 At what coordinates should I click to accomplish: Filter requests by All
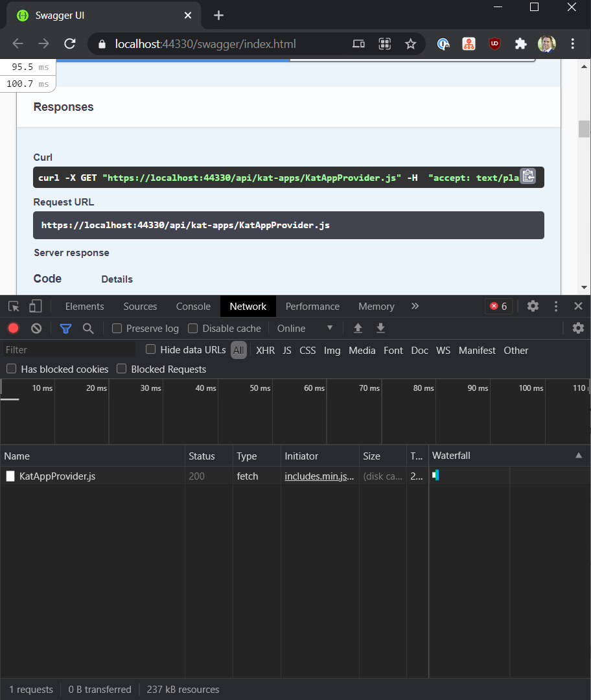[x=239, y=351]
